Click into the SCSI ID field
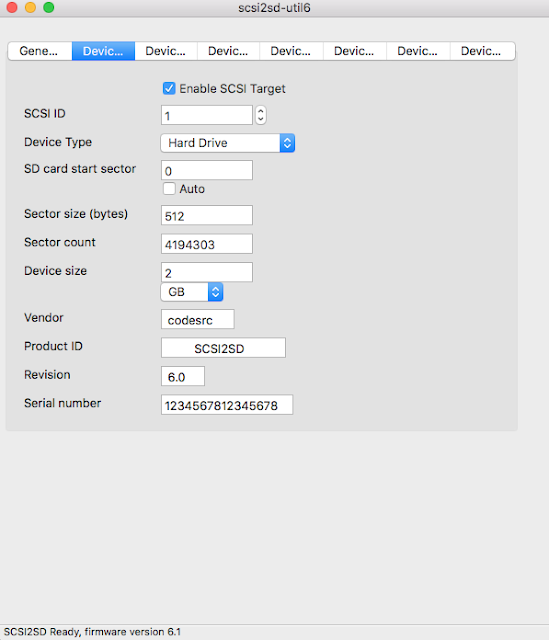 [x=207, y=115]
